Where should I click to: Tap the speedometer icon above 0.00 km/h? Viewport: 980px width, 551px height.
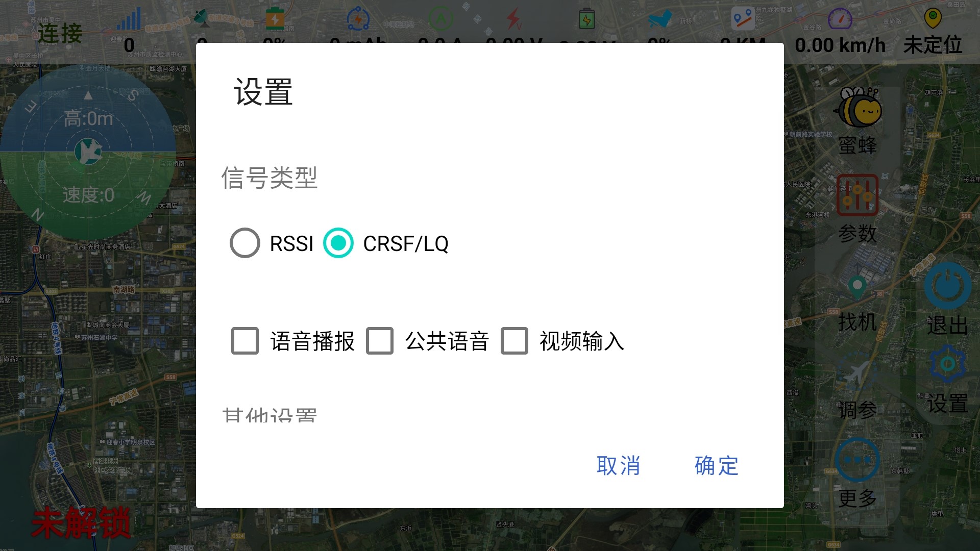(840, 19)
